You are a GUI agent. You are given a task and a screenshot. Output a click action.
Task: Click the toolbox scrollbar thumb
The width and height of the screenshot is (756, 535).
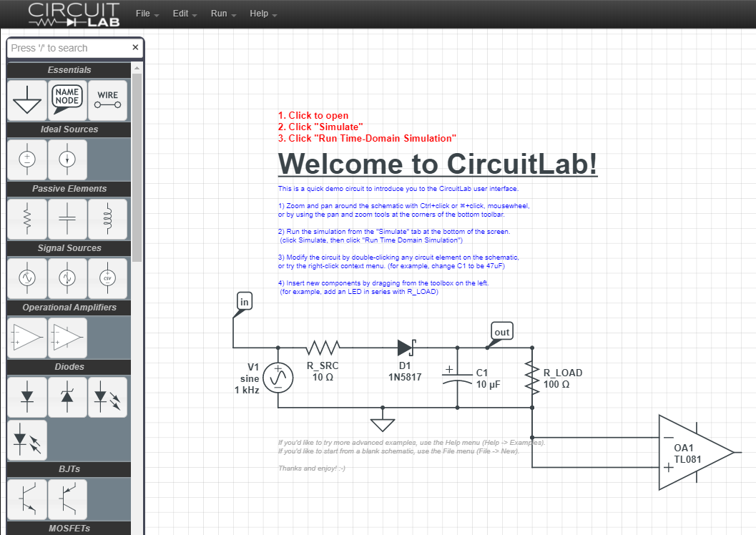pos(137,167)
